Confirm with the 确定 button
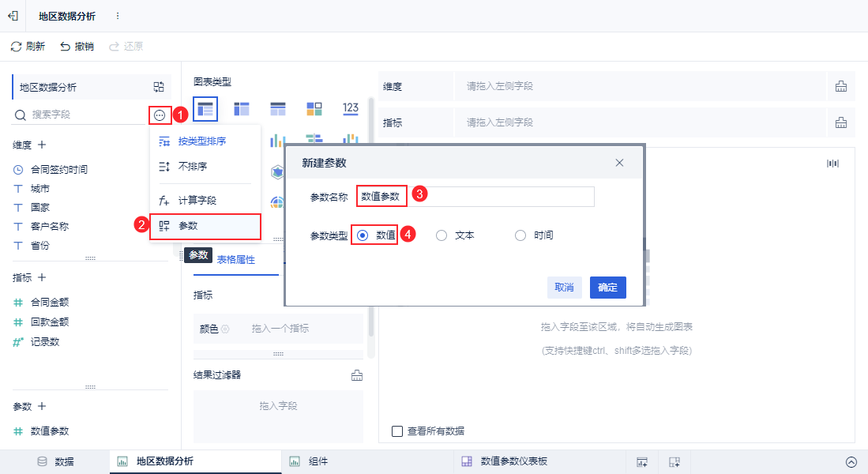 [608, 288]
